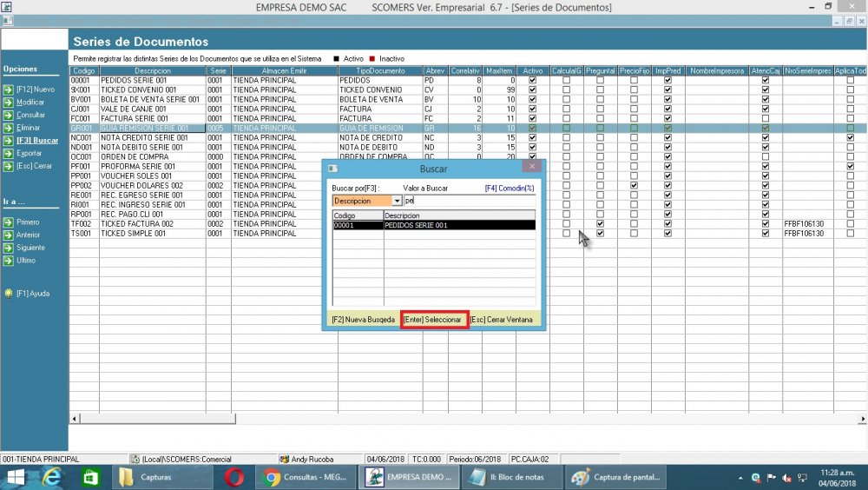Switch to Bloc de notas taskbar item
This screenshot has height=490, width=868.
(511, 477)
